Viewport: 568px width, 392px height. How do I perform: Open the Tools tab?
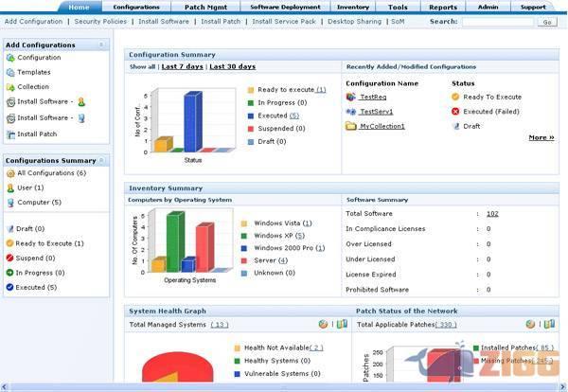pyautogui.click(x=398, y=7)
